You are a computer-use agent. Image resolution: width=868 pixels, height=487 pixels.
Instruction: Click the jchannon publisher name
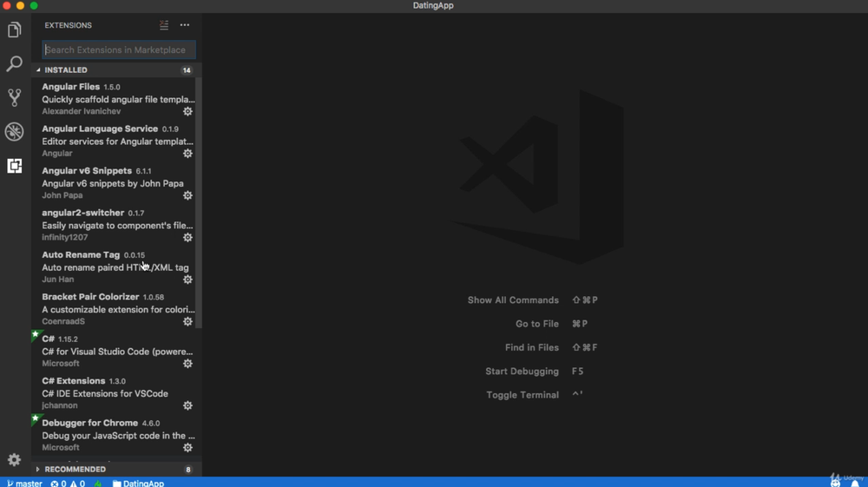[x=60, y=405]
